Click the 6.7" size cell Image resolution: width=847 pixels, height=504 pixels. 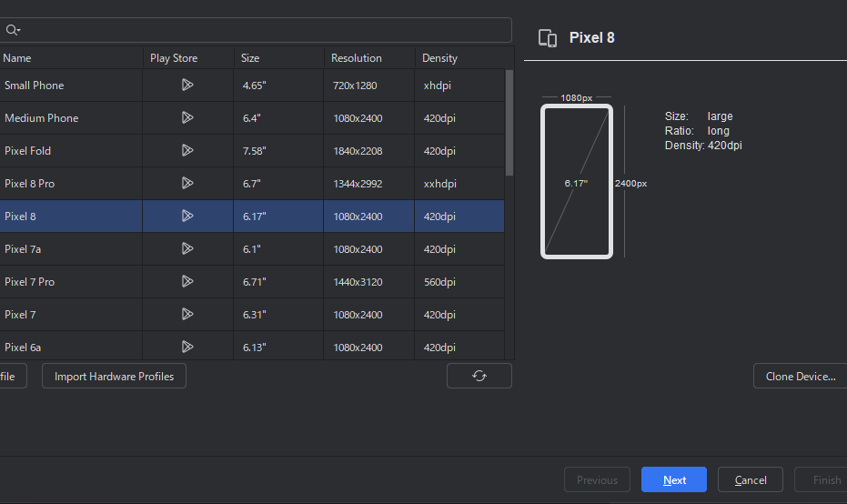tap(278, 184)
